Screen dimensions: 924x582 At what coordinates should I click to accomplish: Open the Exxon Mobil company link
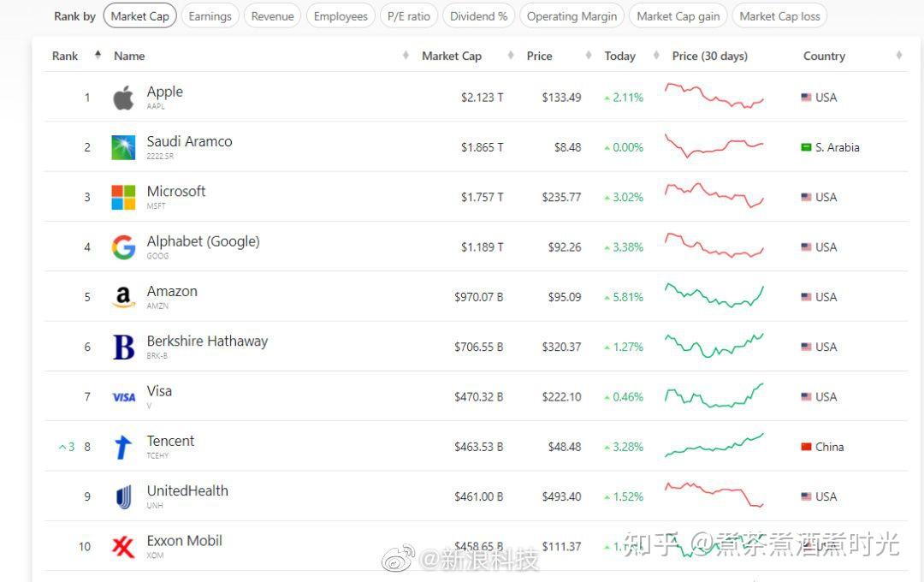click(x=184, y=541)
